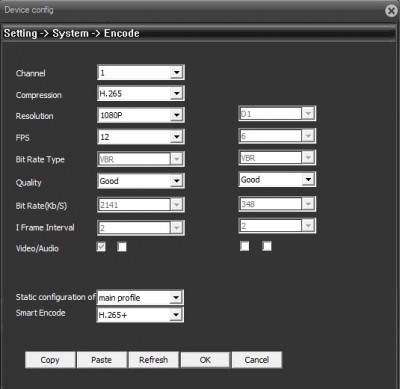Open the sub stream Bit Rate dropdown 348
Image resolution: width=400 pixels, height=389 pixels.
[x=277, y=204]
